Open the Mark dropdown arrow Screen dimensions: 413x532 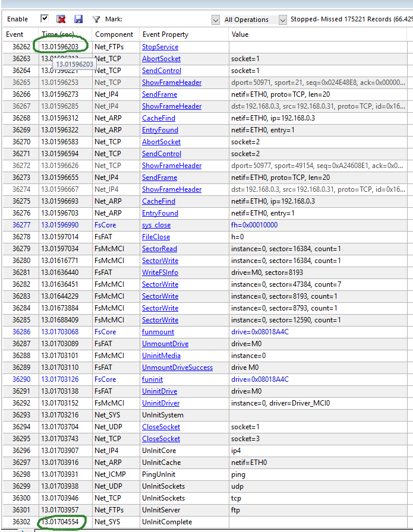click(x=215, y=20)
